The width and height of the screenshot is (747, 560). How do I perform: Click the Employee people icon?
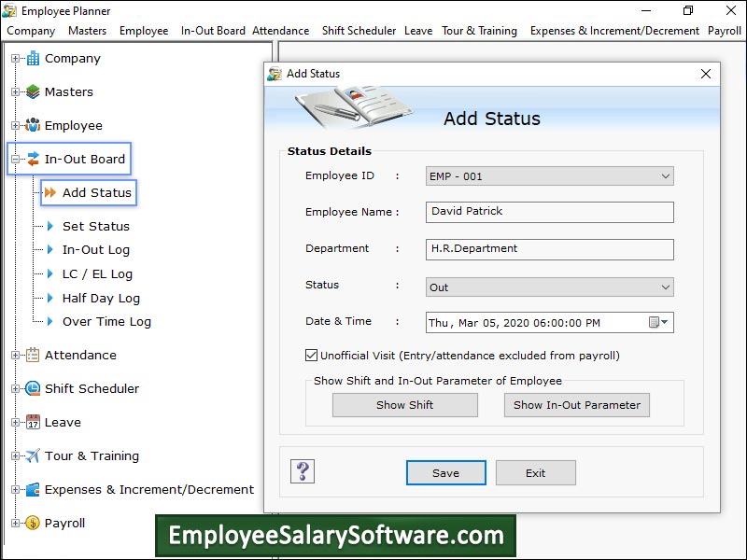33,126
